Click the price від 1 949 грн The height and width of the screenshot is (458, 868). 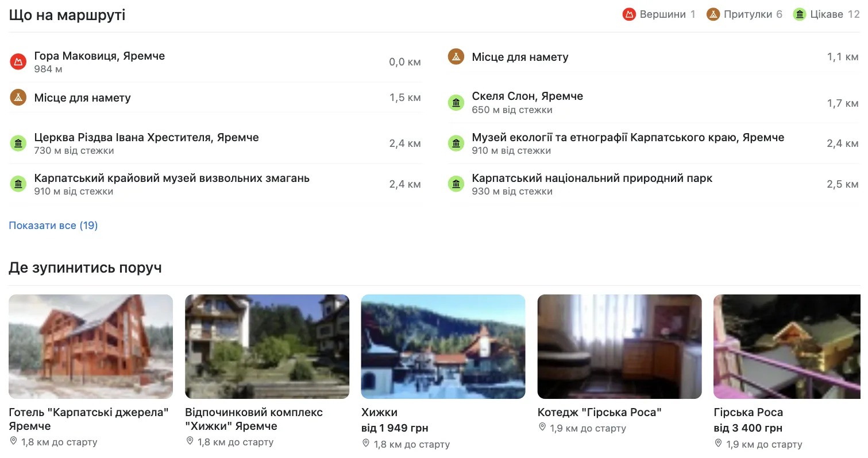point(395,428)
